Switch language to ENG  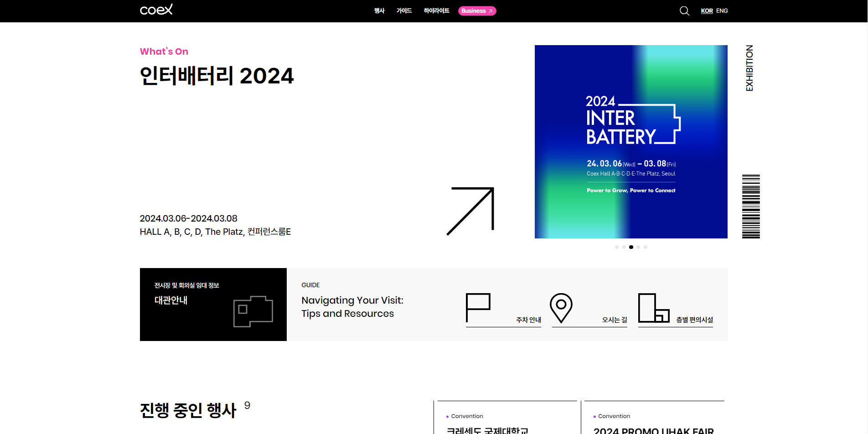tap(722, 11)
